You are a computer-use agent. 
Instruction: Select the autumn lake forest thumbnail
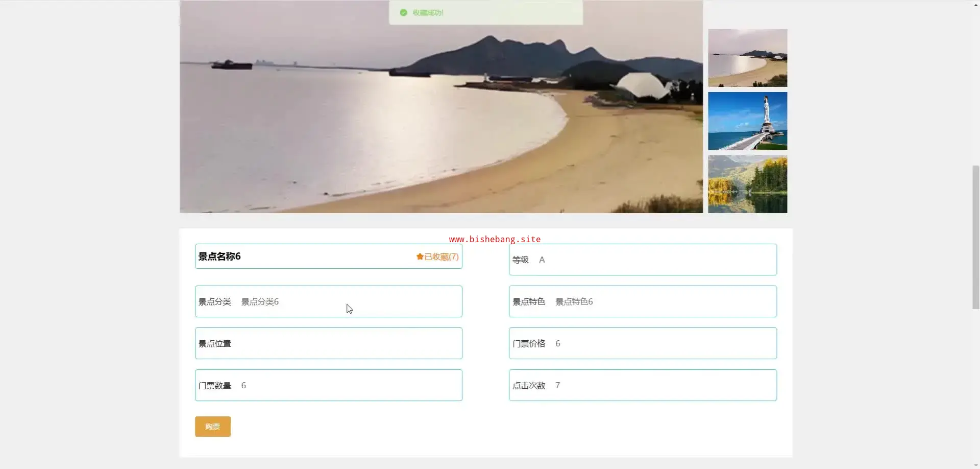(747, 184)
